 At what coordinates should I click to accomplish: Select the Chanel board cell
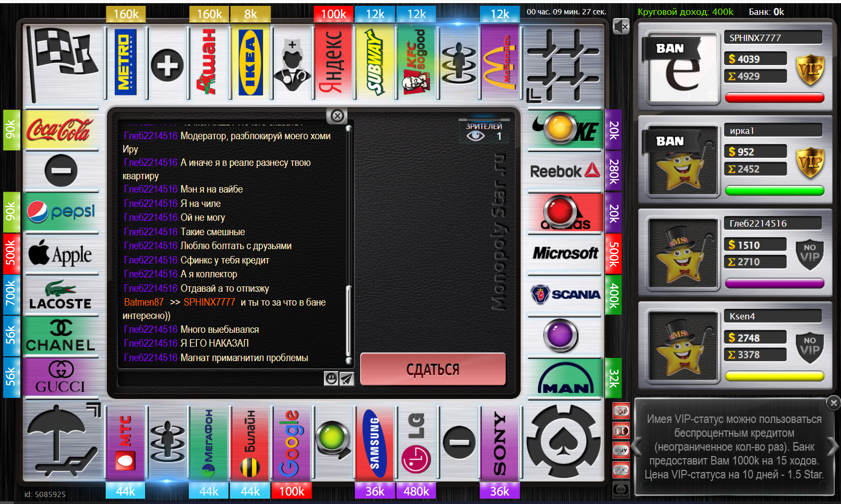pos(61,337)
